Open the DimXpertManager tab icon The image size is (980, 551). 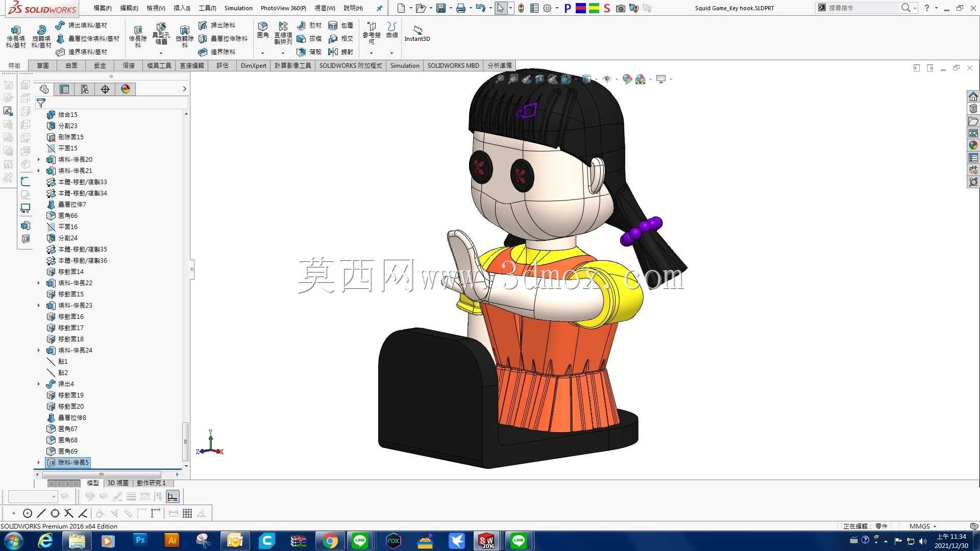coord(105,89)
